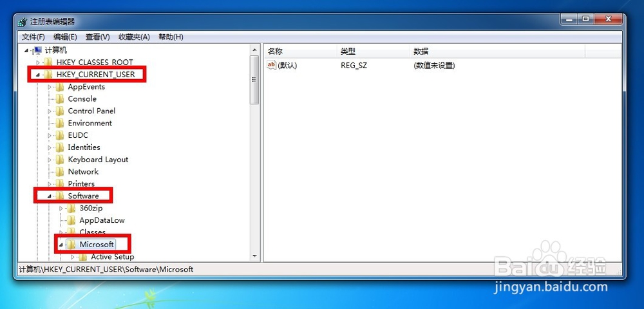Select the Console key label
The height and width of the screenshot is (309, 644).
point(82,99)
